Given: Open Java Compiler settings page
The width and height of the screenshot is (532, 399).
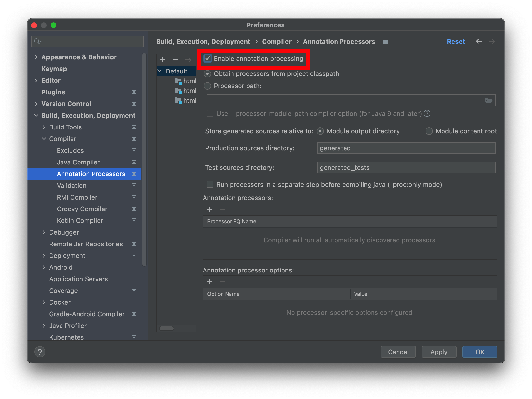Looking at the screenshot, I should tap(78, 162).
